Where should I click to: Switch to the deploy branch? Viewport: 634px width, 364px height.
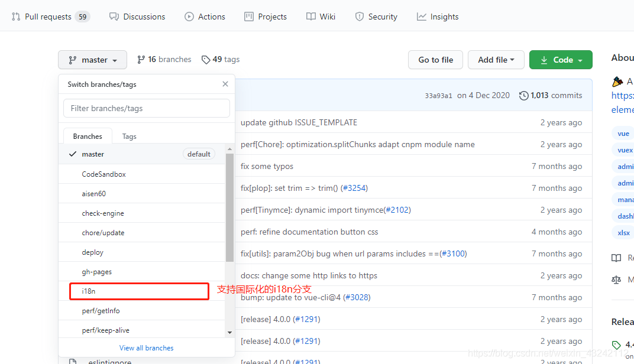point(141,252)
